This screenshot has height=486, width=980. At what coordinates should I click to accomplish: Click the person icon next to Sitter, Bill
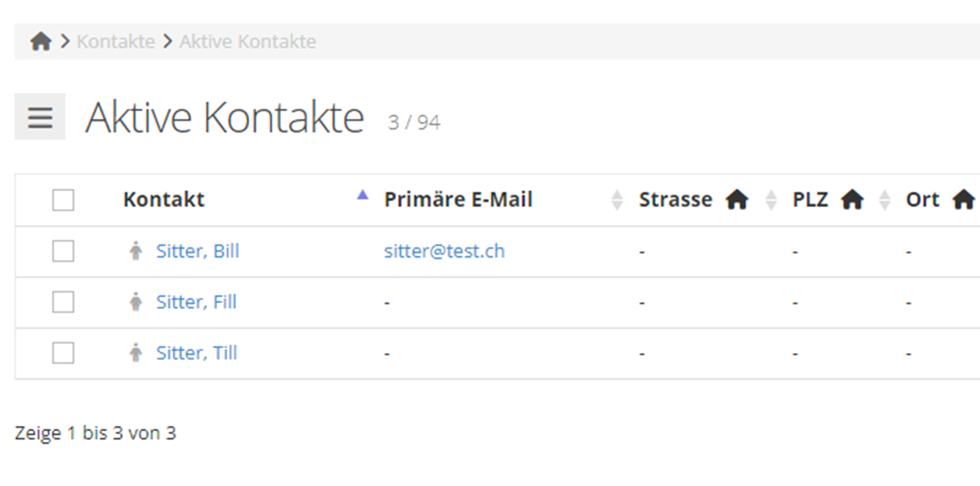[x=136, y=252]
